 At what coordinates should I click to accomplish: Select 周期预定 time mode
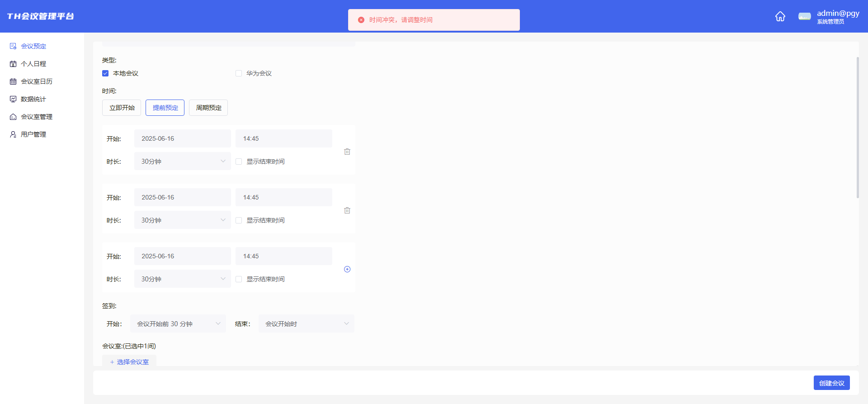tap(208, 108)
